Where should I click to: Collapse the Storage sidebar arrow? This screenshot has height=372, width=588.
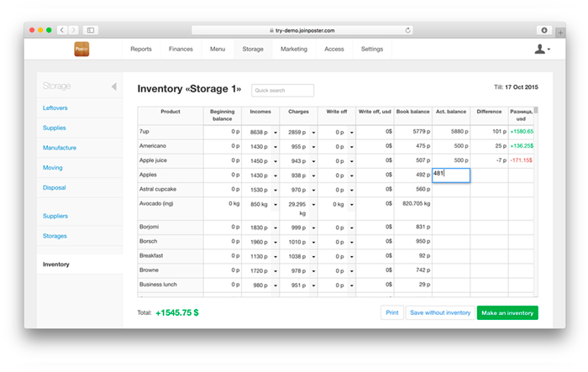[x=113, y=86]
